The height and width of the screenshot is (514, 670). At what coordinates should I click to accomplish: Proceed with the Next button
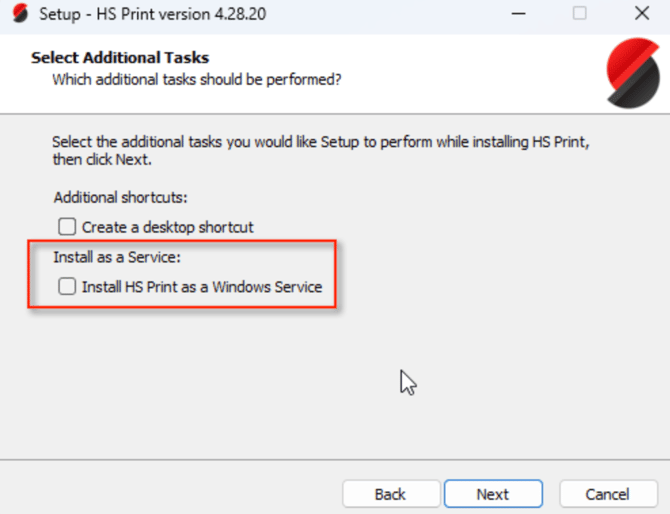pos(493,494)
